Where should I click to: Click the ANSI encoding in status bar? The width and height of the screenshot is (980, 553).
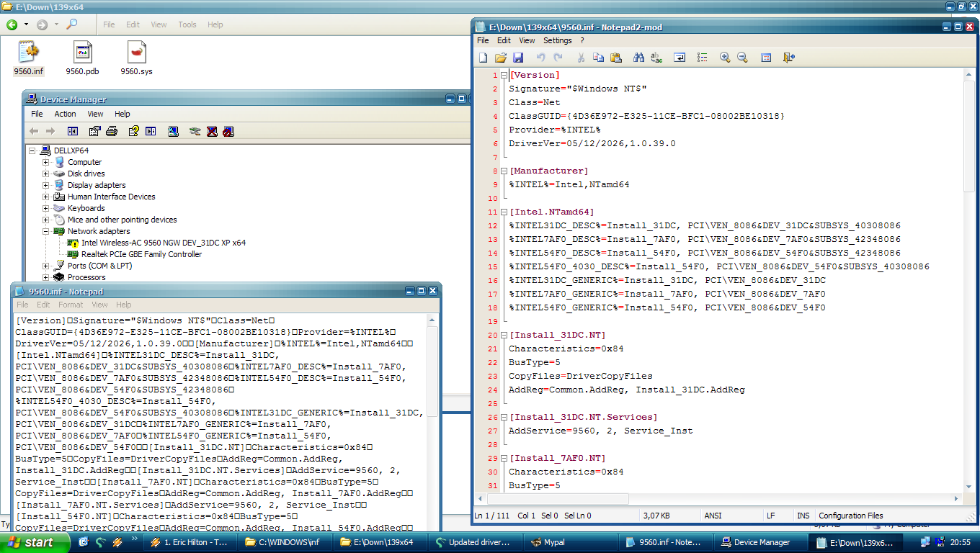click(713, 516)
